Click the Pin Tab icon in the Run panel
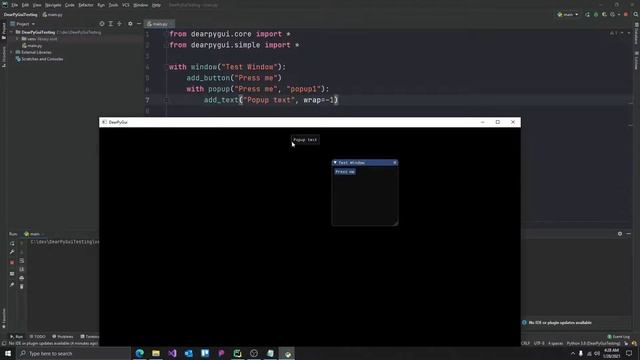 click(12, 284)
